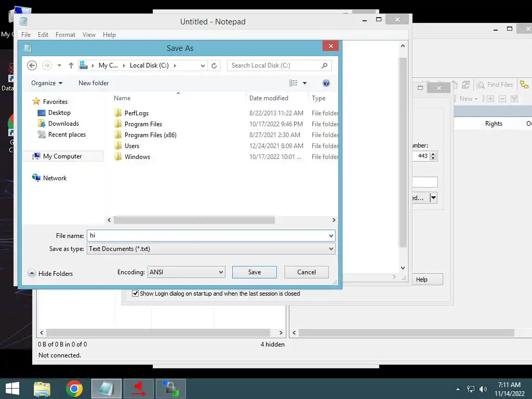Select the Program Files folder
Image resolution: width=532 pixels, height=399 pixels.
pos(138,124)
